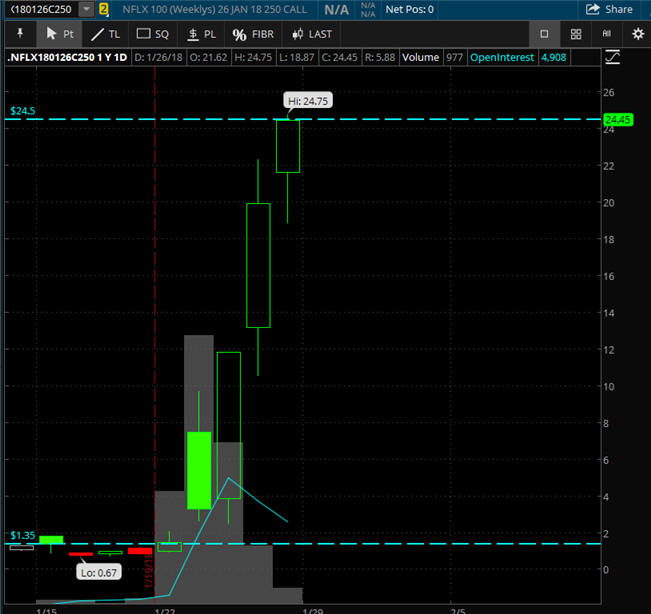Screen dimensions: 651x614
Task: Open chart settings gear icon
Action: click(637, 34)
